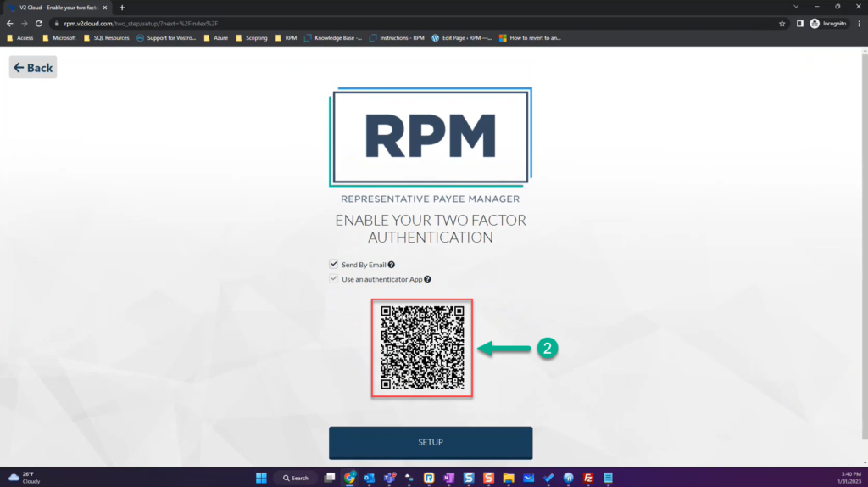
Task: Open the Scripting bookmark folder
Action: tap(251, 38)
